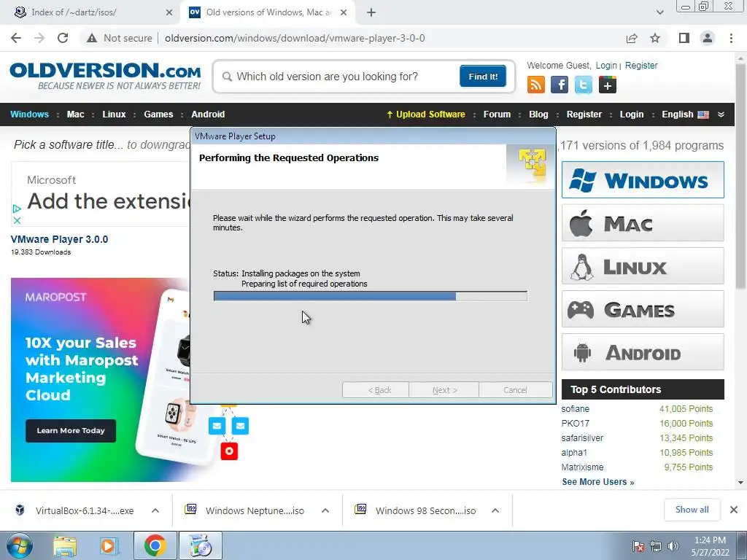Click the Not secure warning icon
Image resolution: width=747 pixels, height=560 pixels.
click(92, 38)
